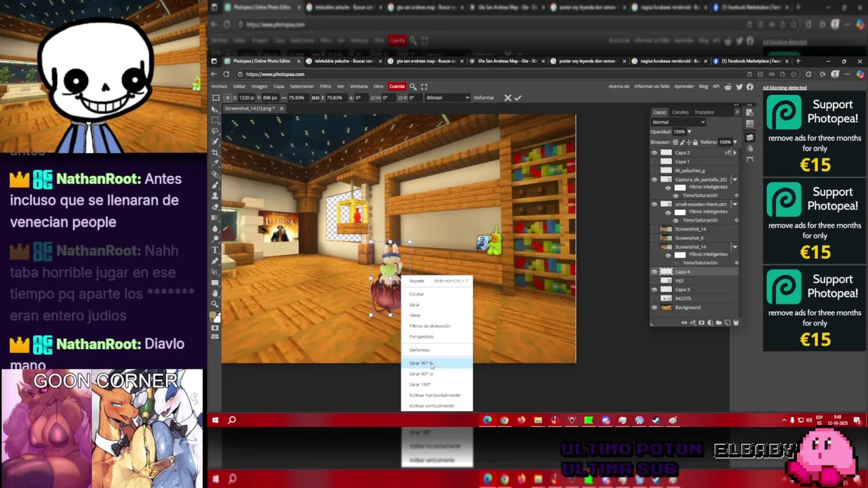The image size is (868, 488).
Task: Confirm the transform with the checkmark icon
Action: [518, 98]
